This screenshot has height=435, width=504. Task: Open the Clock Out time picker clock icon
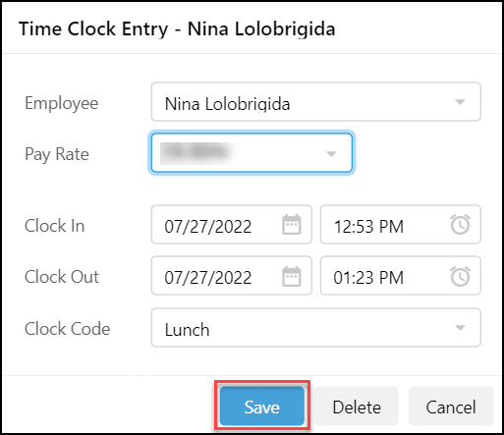pos(460,276)
